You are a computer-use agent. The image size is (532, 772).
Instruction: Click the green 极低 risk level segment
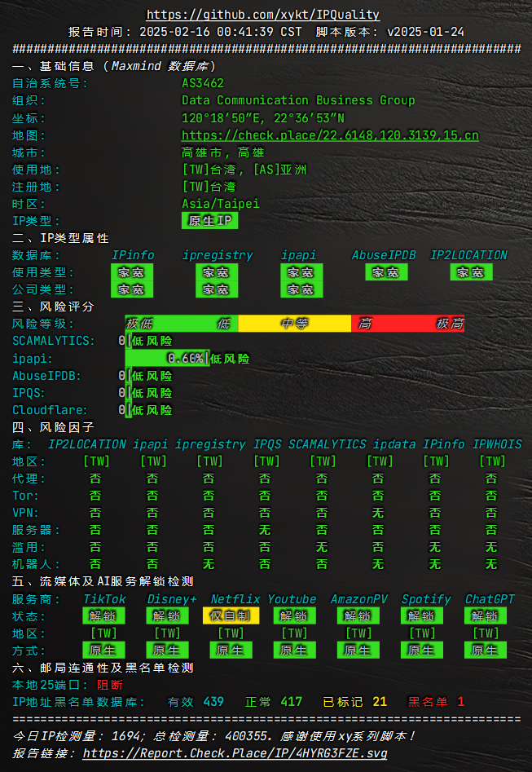[139, 324]
